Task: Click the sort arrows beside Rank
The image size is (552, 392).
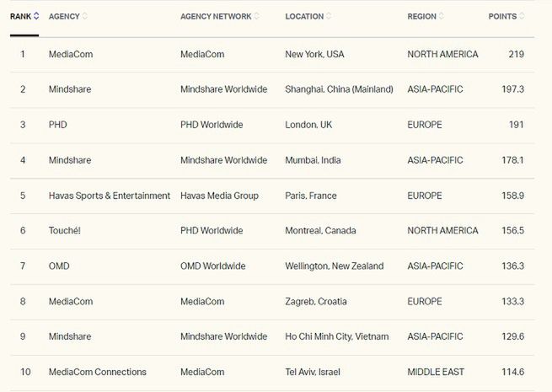Action: [x=36, y=16]
